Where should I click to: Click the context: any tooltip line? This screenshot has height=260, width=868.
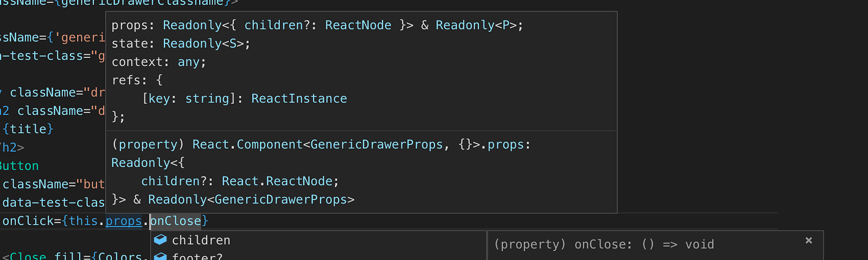[159, 62]
